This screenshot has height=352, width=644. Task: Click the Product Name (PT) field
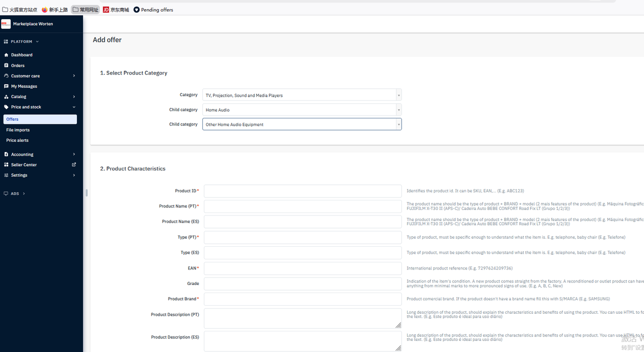click(x=303, y=206)
